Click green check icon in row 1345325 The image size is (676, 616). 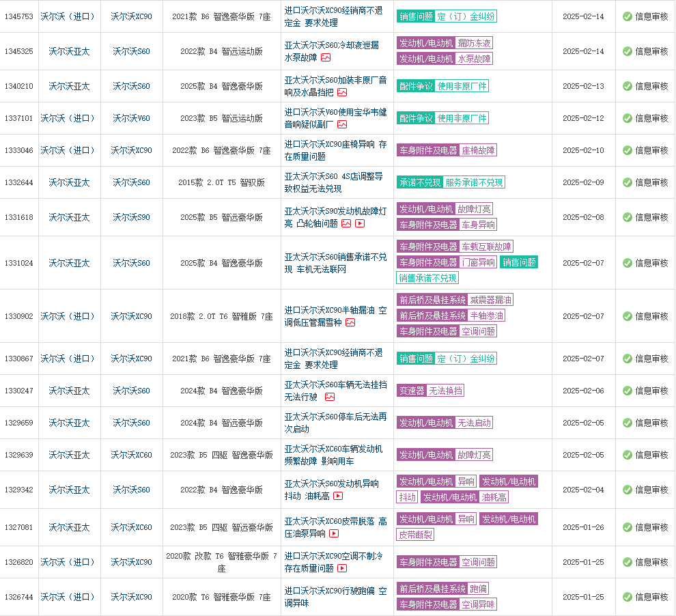tap(628, 51)
